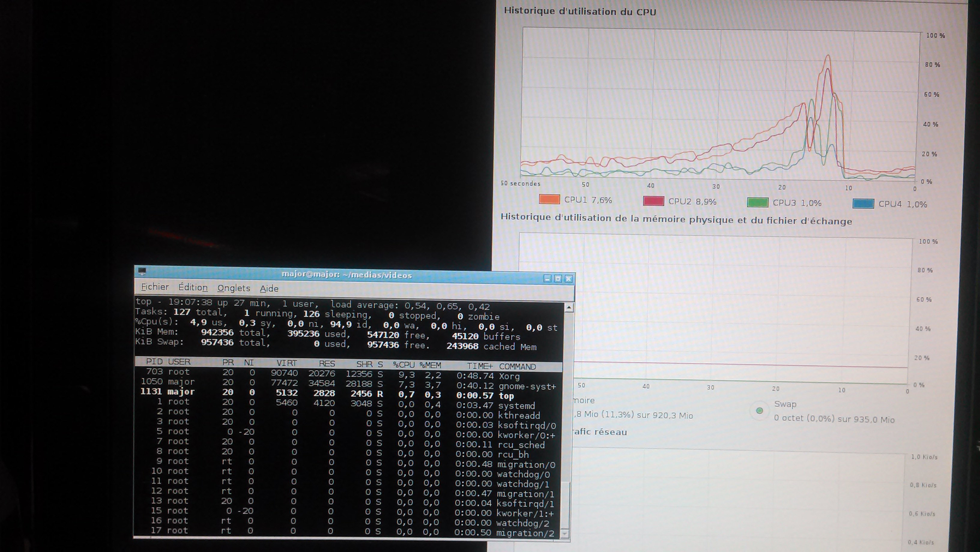980x552 pixels.
Task: Select the rcu_bh process row
Action: point(348,453)
